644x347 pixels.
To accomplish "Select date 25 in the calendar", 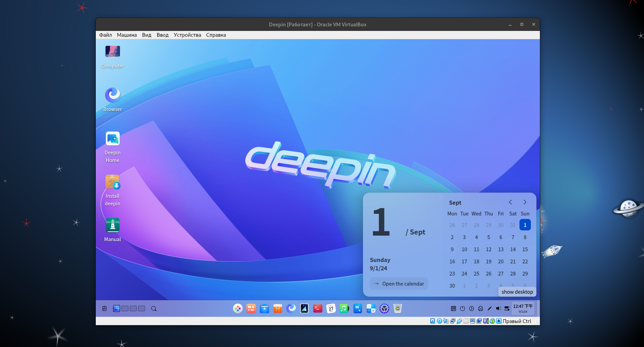I will 476,273.
